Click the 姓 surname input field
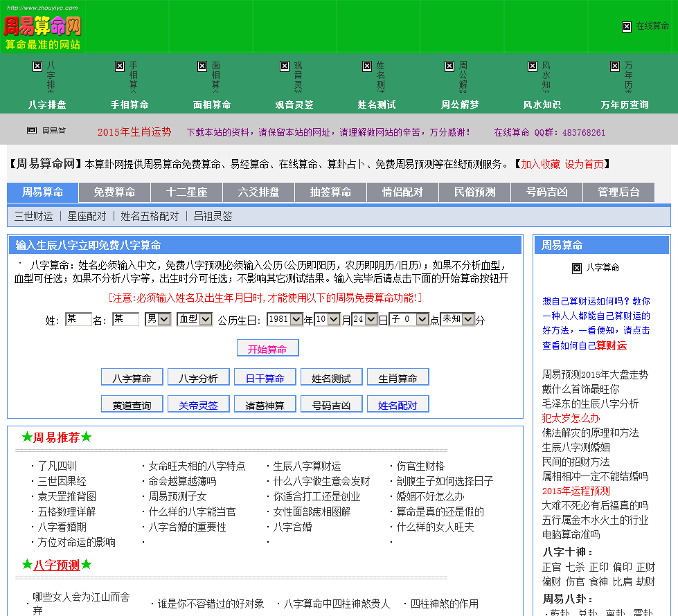The height and width of the screenshot is (616, 678). [78, 319]
